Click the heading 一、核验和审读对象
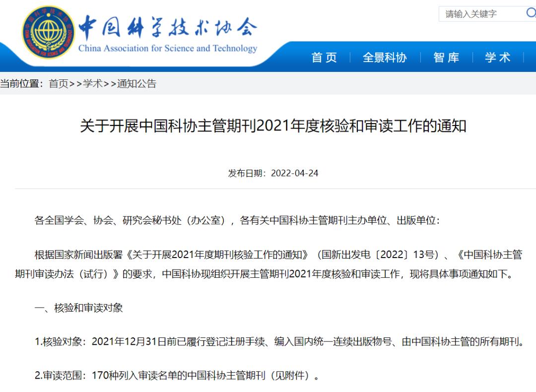 (x=78, y=308)
